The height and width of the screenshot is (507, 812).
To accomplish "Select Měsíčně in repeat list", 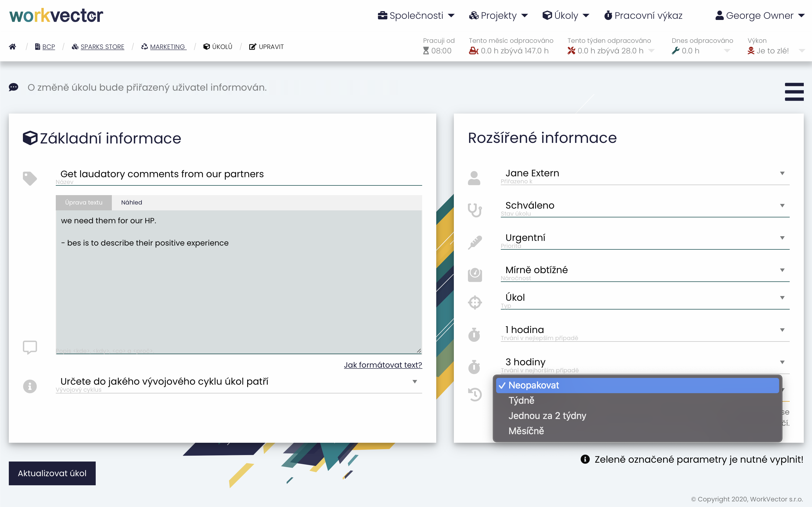I will point(637,431).
